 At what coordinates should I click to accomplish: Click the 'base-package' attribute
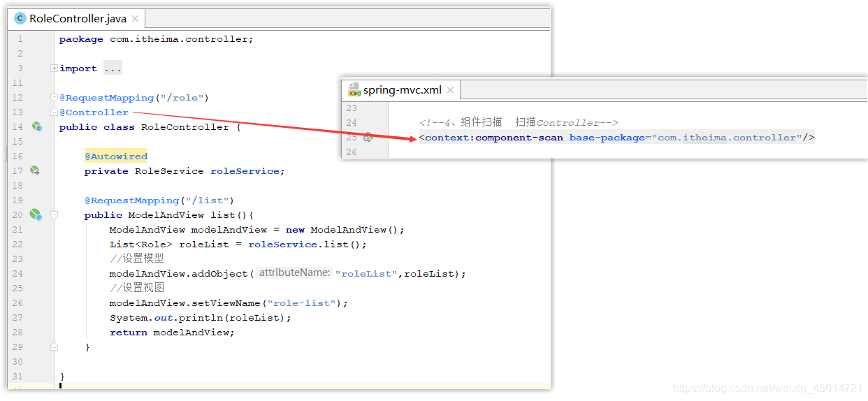tap(607, 138)
